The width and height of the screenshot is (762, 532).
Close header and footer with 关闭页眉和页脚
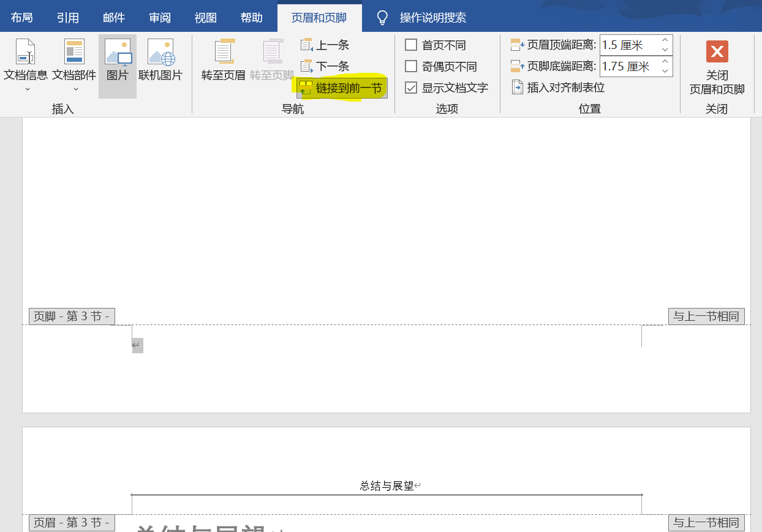click(x=717, y=67)
